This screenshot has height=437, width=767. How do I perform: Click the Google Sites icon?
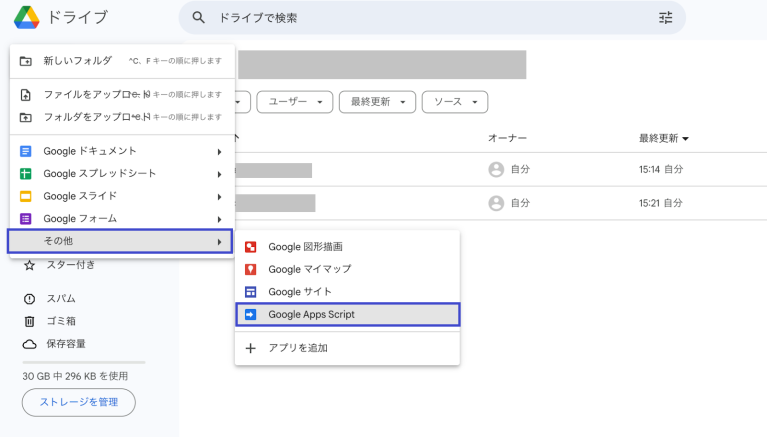[250, 292]
